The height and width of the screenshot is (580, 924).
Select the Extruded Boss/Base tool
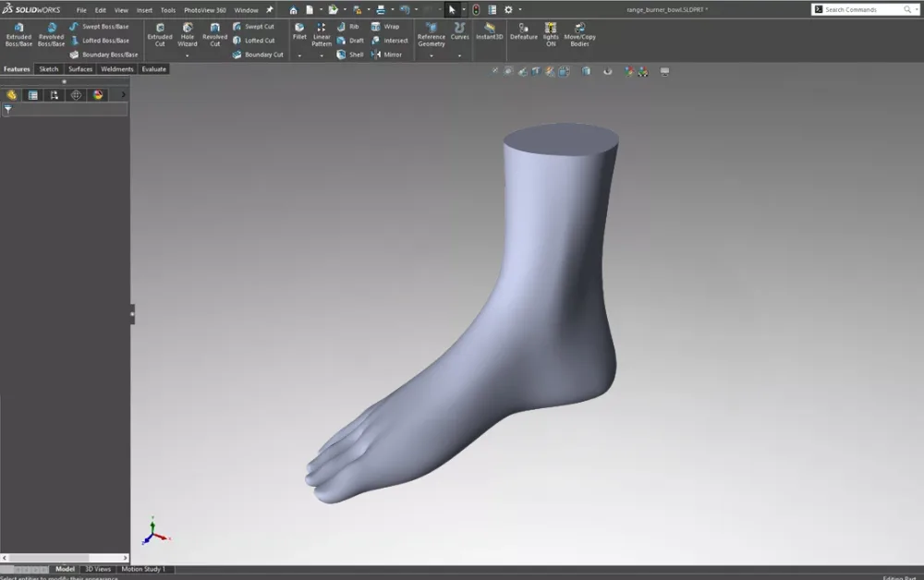coord(18,34)
